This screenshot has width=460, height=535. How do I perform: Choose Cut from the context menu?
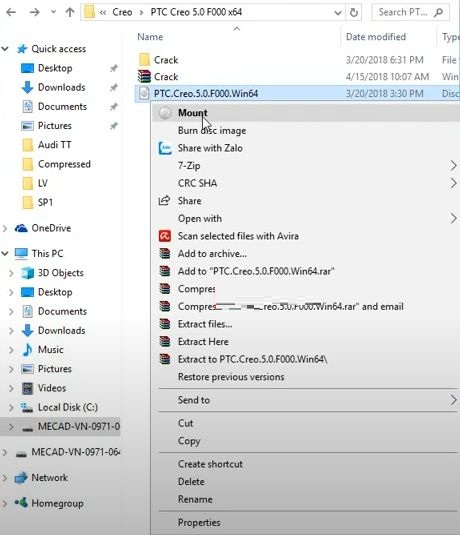[x=185, y=423]
